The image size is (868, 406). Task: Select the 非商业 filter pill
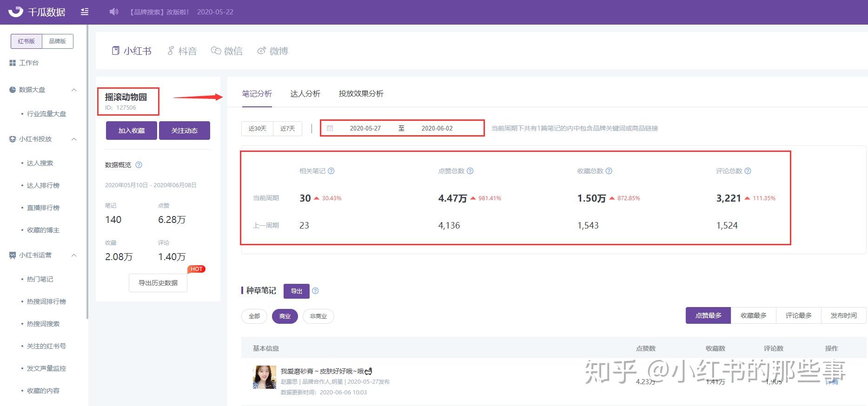click(318, 316)
